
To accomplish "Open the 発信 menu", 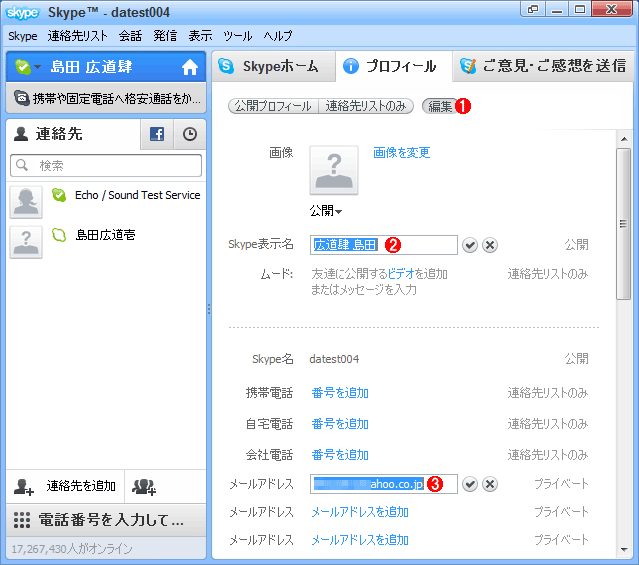I will pos(165,36).
